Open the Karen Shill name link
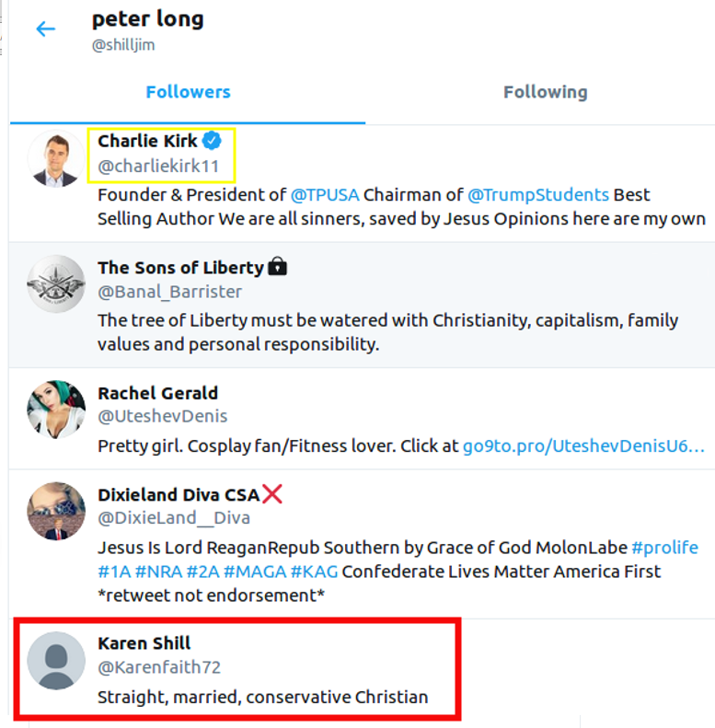 pos(144,642)
